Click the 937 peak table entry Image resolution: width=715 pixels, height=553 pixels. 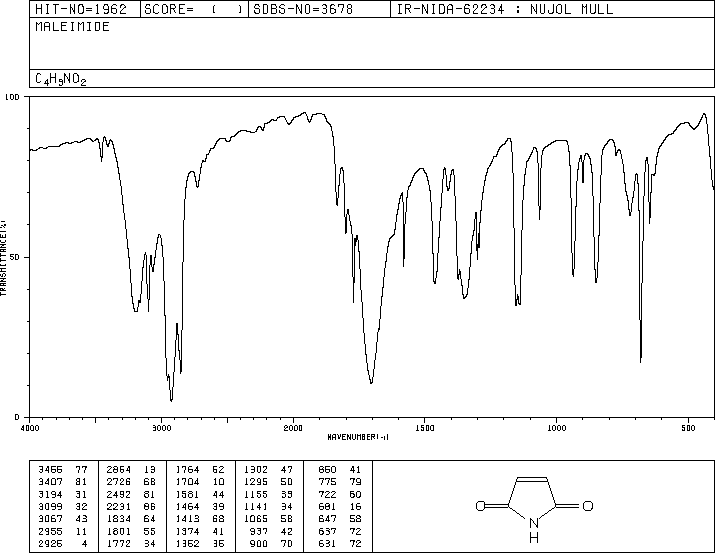click(x=271, y=532)
